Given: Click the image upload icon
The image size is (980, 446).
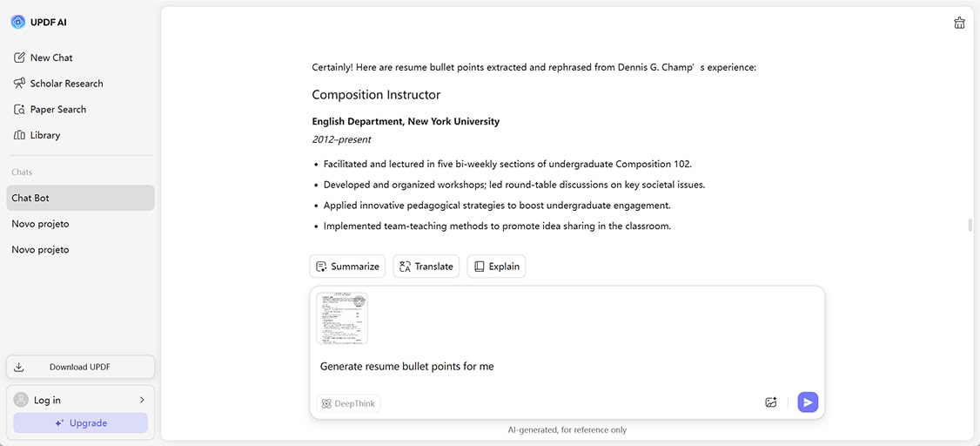Looking at the screenshot, I should pyautogui.click(x=770, y=402).
